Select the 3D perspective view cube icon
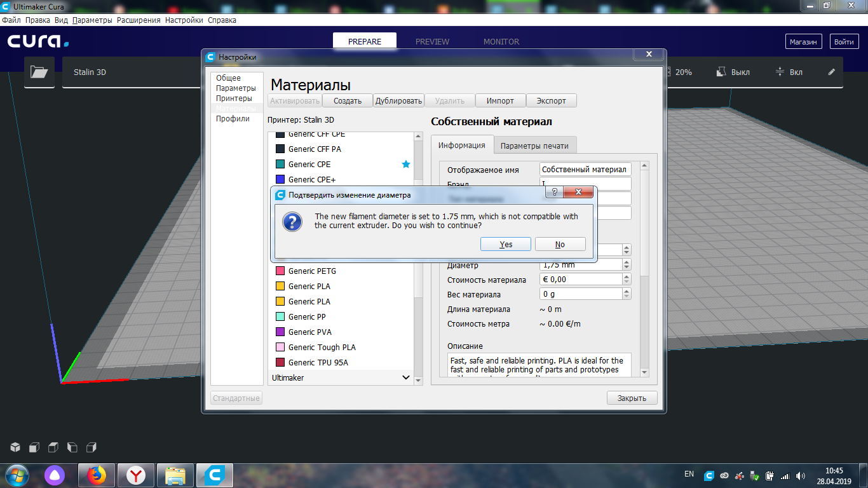 pos(16,447)
